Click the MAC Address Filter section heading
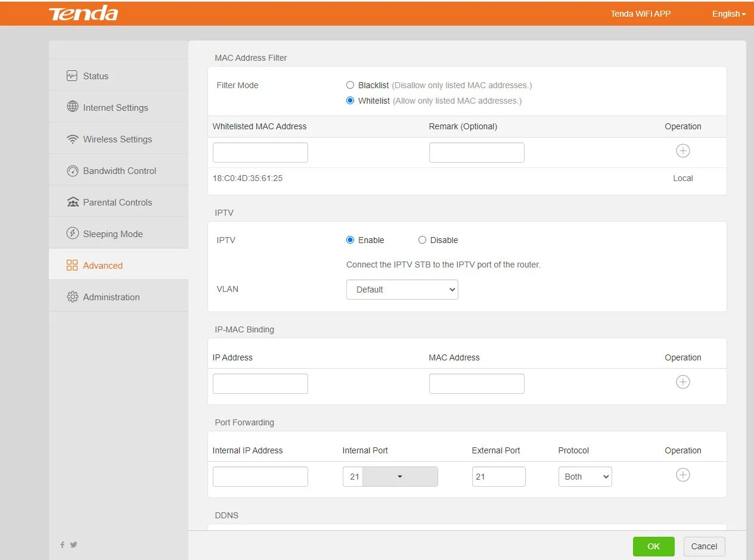Viewport: 754px width, 560px height. click(x=251, y=58)
